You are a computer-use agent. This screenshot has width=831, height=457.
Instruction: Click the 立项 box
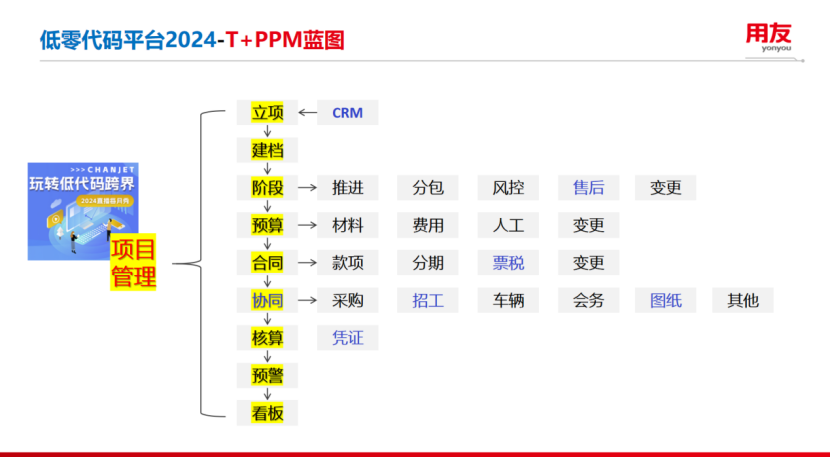pyautogui.click(x=267, y=112)
